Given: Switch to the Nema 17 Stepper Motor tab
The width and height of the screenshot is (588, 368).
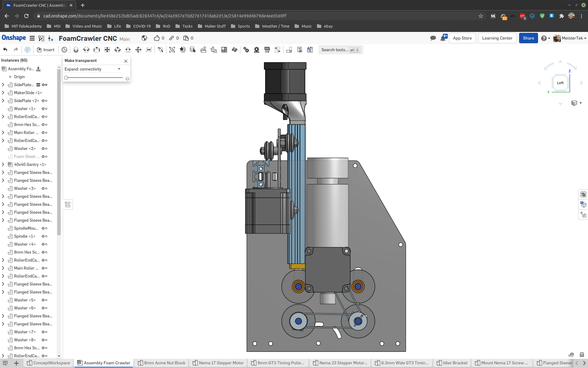Looking at the screenshot, I should 218,363.
